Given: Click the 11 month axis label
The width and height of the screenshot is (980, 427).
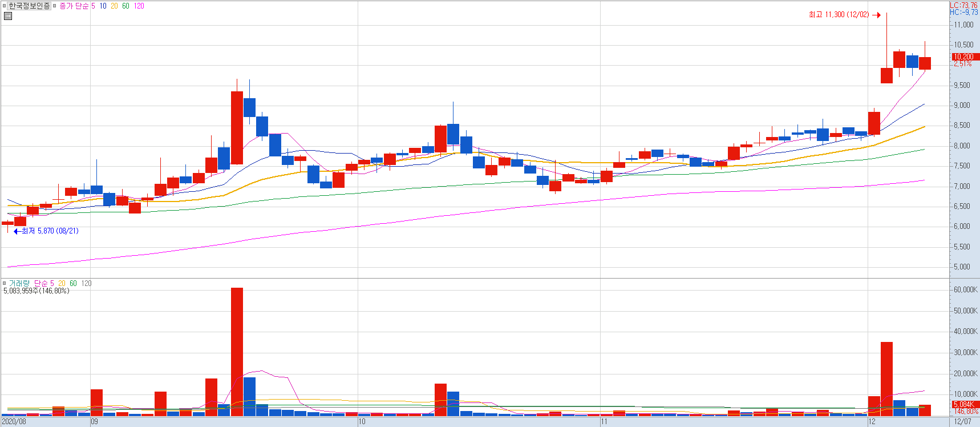Looking at the screenshot, I should pyautogui.click(x=605, y=422).
